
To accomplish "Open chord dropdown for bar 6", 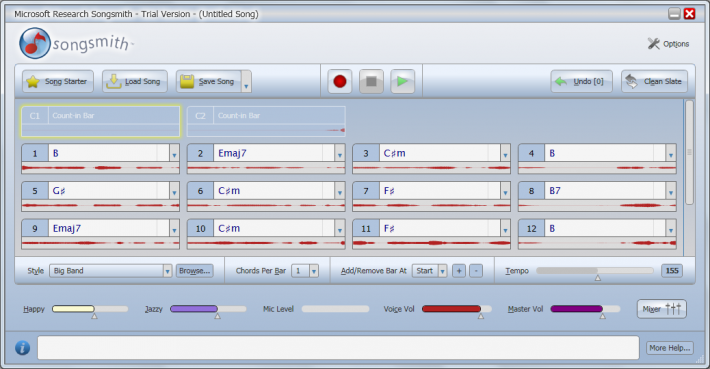I will (340, 191).
